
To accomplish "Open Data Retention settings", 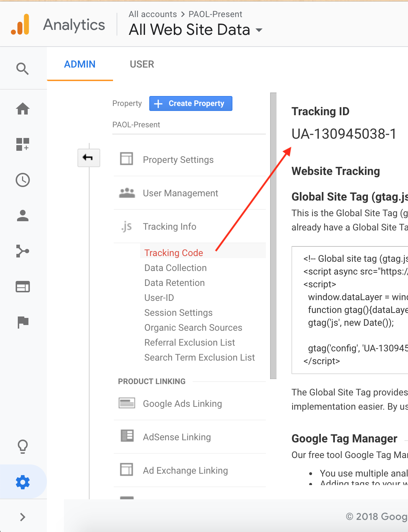I will coord(175,283).
